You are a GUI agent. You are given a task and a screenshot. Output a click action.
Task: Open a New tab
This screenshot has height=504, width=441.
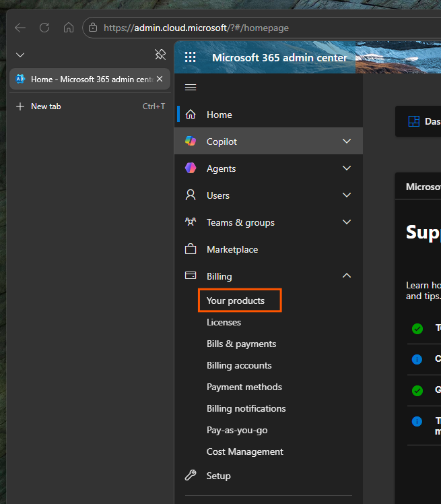coord(90,106)
